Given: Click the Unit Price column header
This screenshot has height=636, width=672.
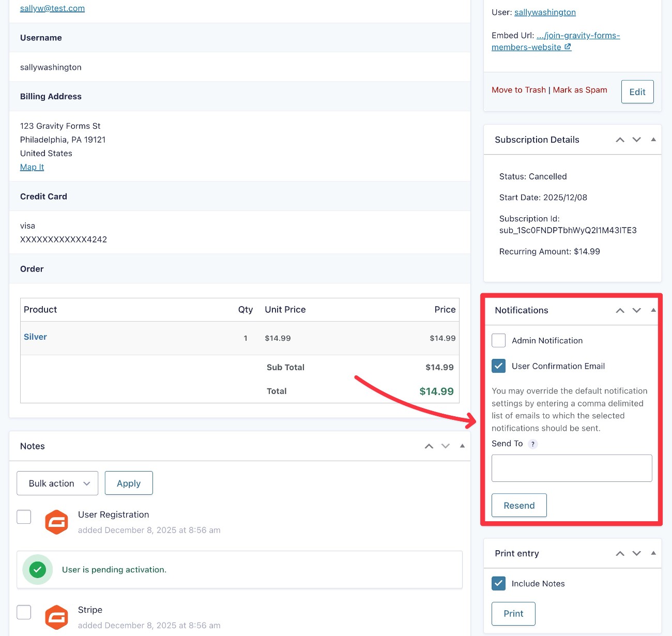Looking at the screenshot, I should point(285,310).
